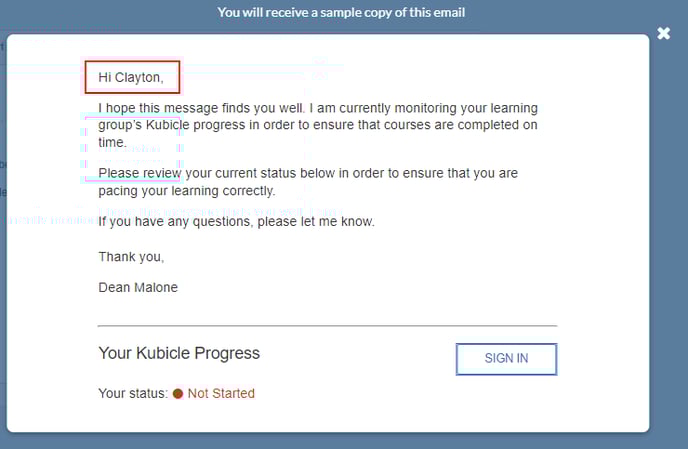
Task: Click the "If you have any questions" sentence
Action: tap(236, 222)
